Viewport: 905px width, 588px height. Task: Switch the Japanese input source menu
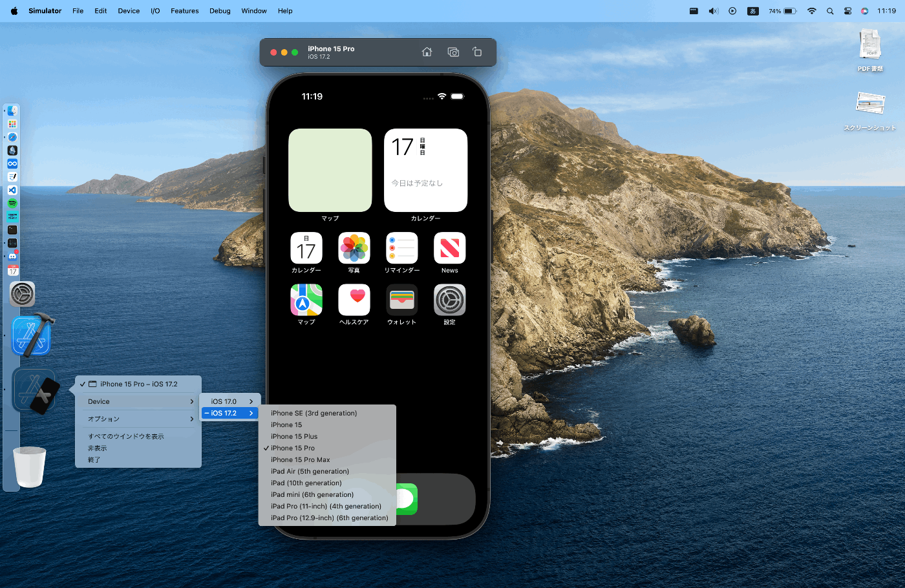(x=752, y=11)
